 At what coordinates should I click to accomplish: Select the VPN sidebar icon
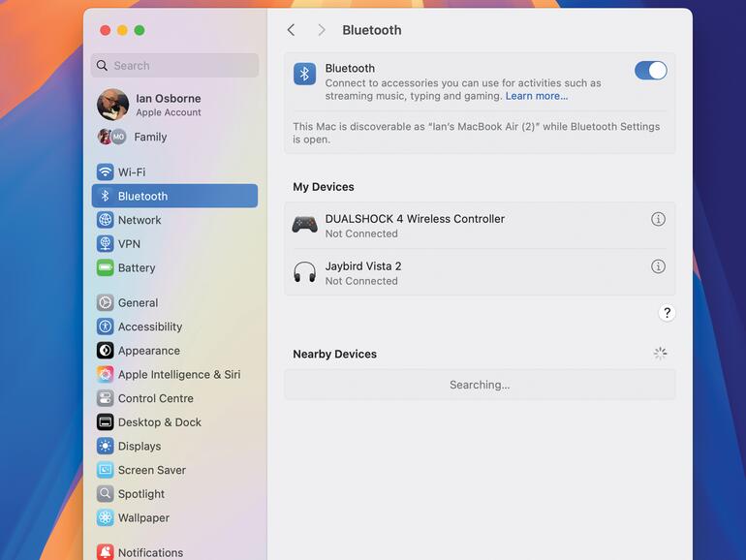click(x=106, y=243)
